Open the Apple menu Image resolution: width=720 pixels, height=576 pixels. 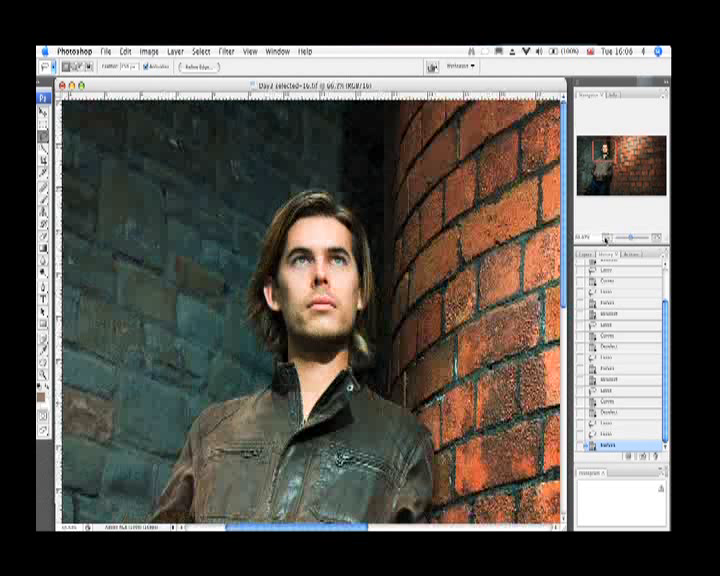click(x=45, y=51)
